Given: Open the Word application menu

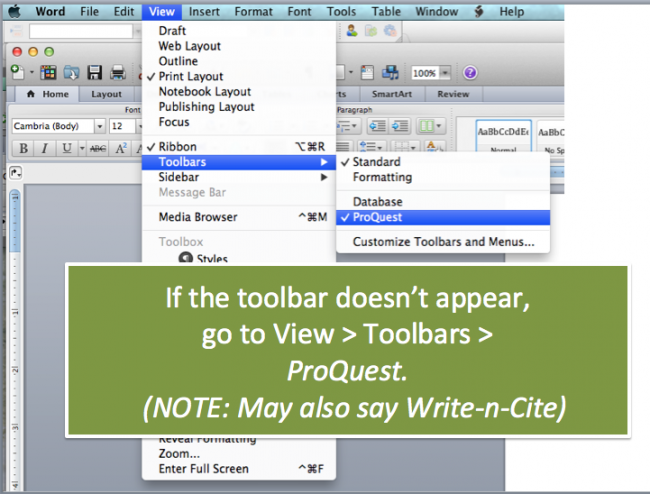Looking at the screenshot, I should [x=50, y=12].
